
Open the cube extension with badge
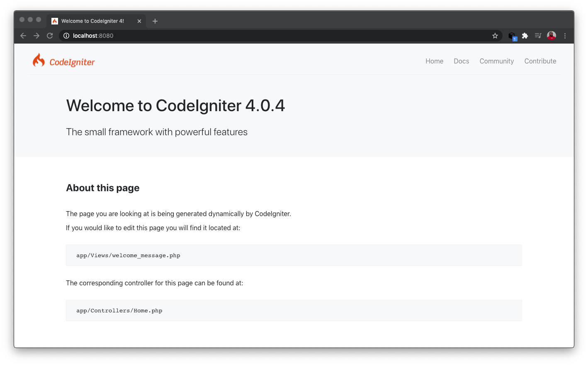512,36
